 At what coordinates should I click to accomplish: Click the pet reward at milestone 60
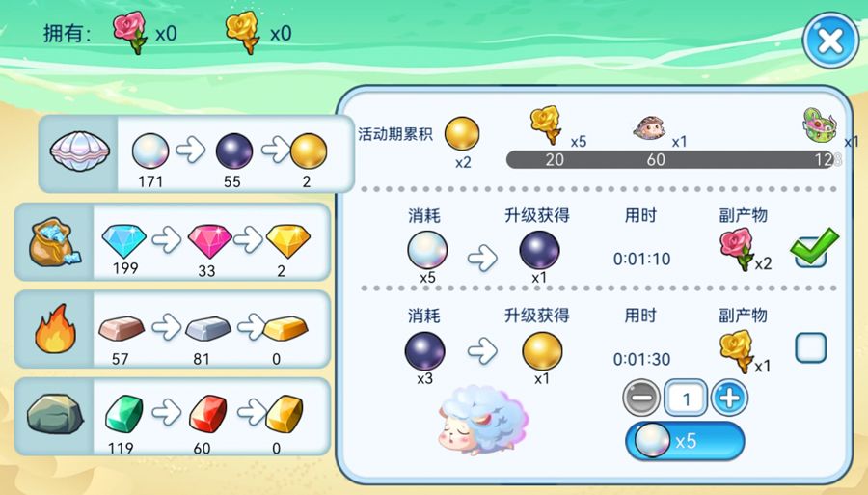click(649, 128)
